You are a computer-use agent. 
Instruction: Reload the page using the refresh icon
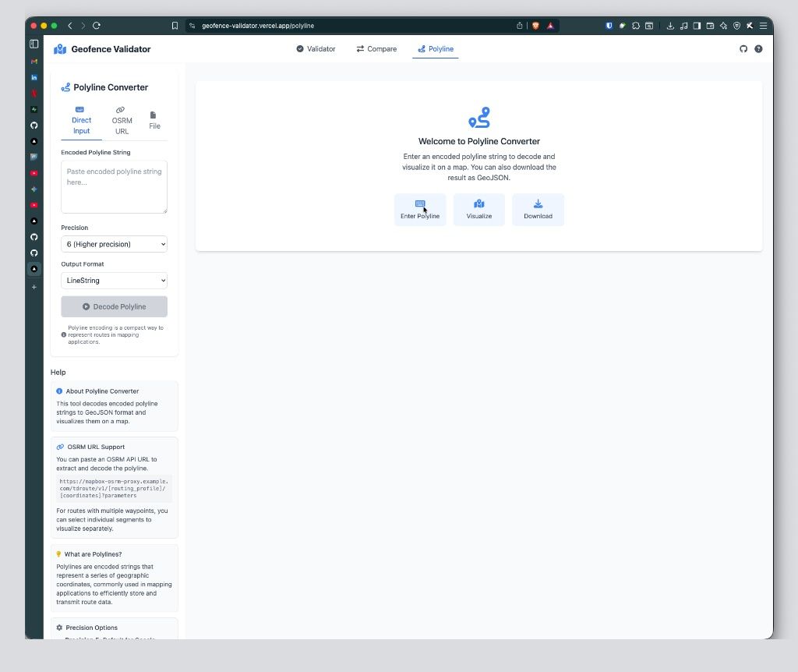pos(97,26)
